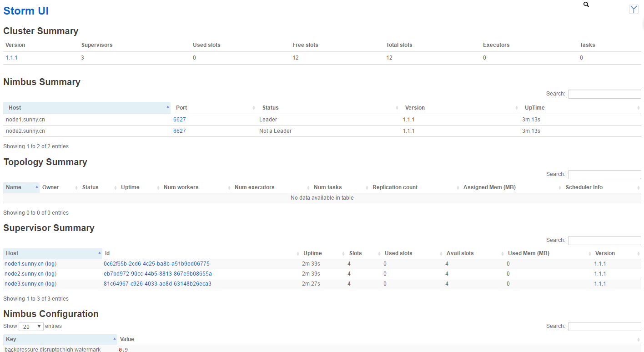Screen dimensions: 644x352
Task: Sort Nimbus table by Status column
Action: [x=328, y=108]
